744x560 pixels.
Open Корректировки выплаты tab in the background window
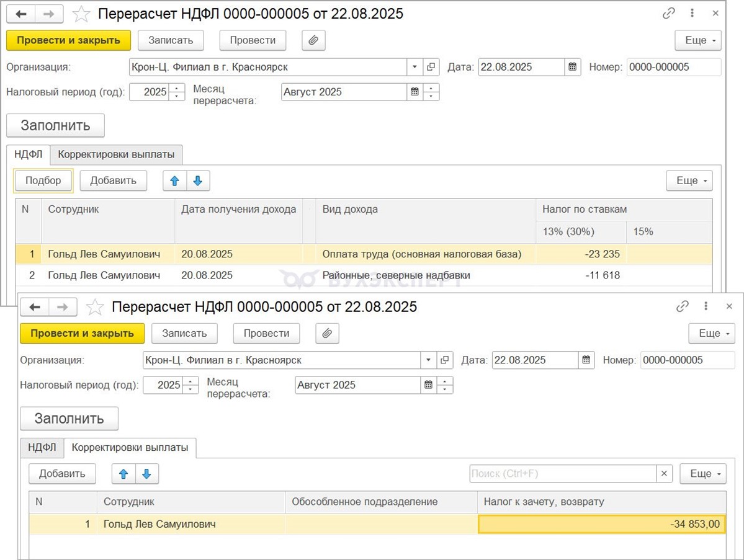pyautogui.click(x=116, y=154)
